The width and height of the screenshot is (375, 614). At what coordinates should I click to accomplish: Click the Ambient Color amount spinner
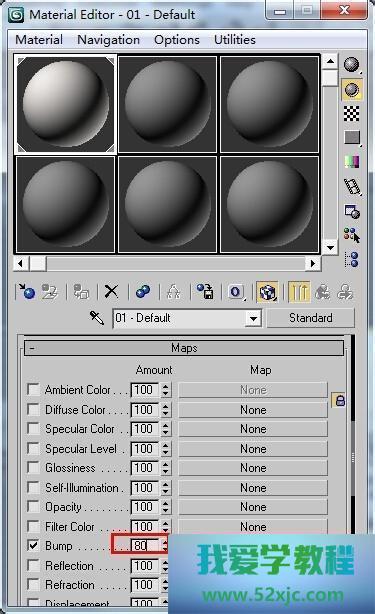click(166, 390)
